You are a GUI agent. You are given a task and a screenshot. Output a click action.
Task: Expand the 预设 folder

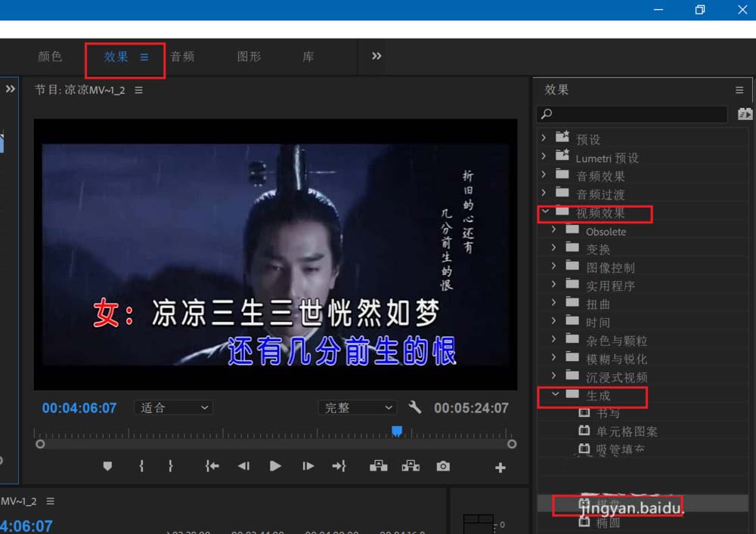(544, 137)
